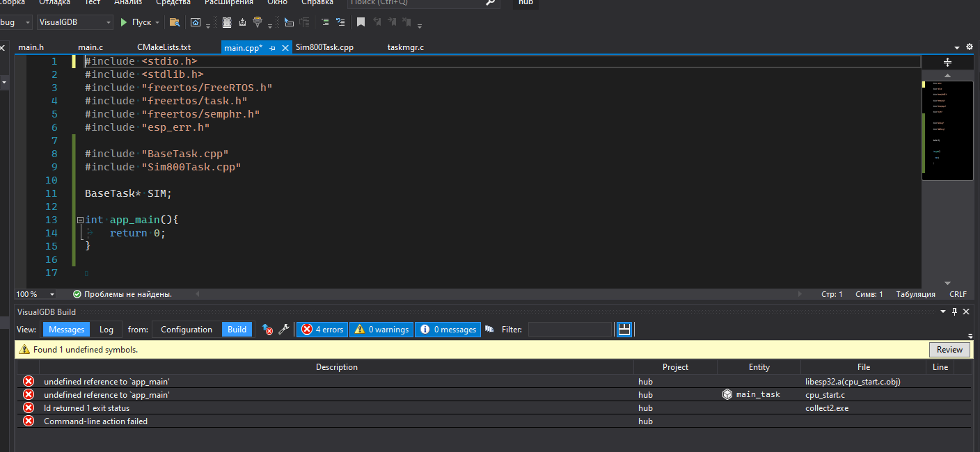This screenshot has height=452, width=980.
Task: Click the wrench settings icon in build panel
Action: tap(283, 330)
